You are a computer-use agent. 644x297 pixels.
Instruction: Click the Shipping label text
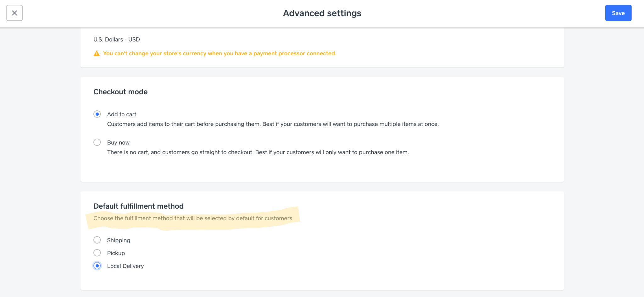click(119, 240)
